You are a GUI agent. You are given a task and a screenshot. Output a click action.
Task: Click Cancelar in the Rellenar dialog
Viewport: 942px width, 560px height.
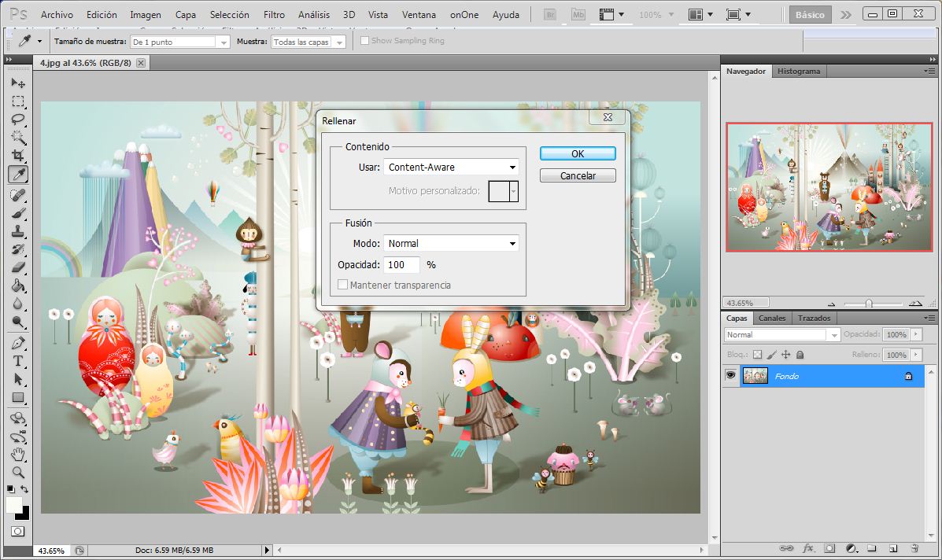click(x=578, y=175)
